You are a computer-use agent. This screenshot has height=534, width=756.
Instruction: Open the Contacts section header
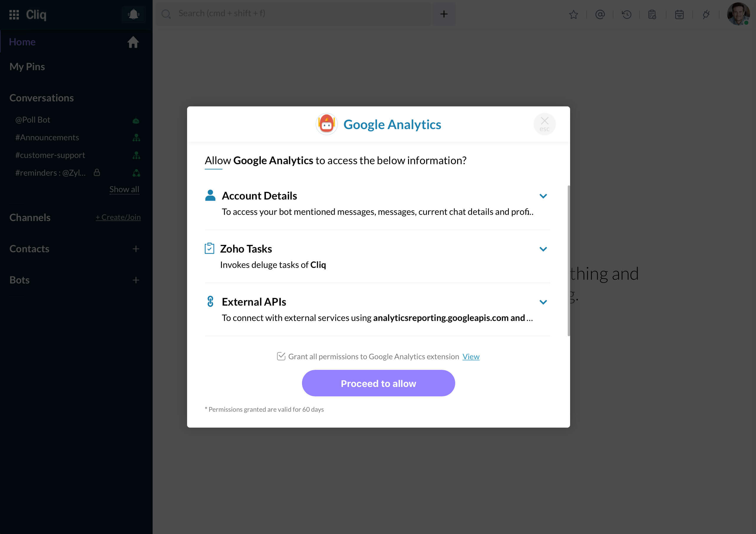(x=29, y=249)
